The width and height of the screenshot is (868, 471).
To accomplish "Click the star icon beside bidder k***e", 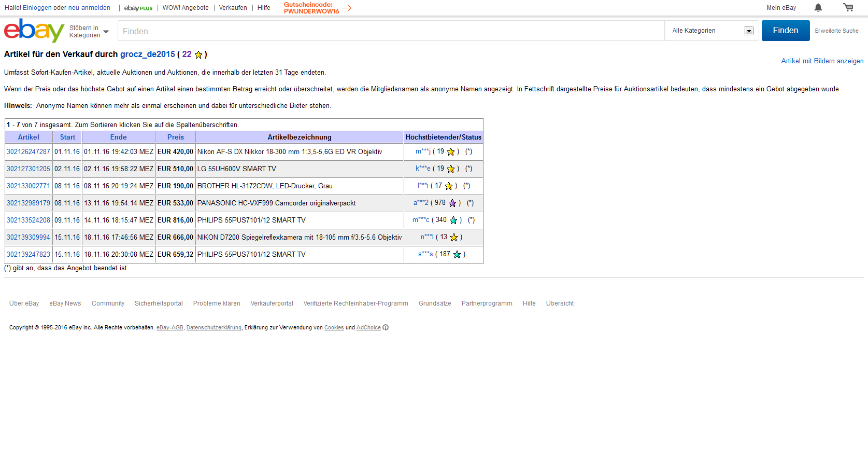I will (x=451, y=169).
